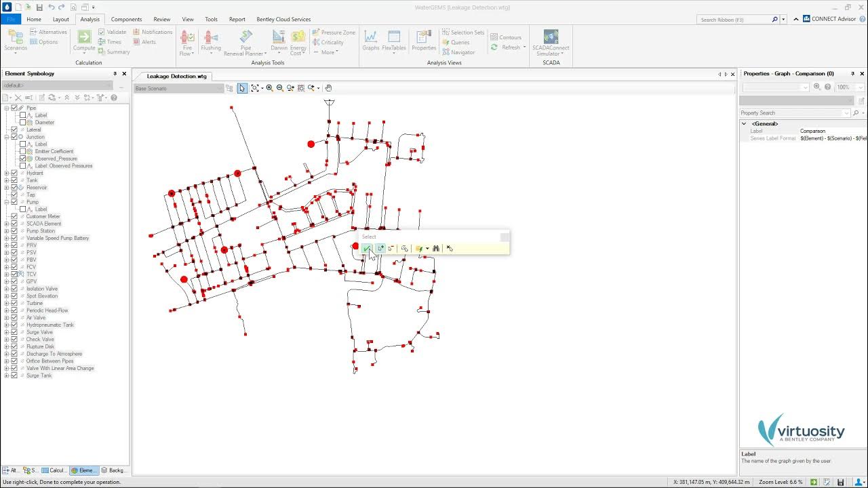This screenshot has height=488, width=868.
Task: Switch to the Calculation bottom panel tab
Action: coord(54,470)
